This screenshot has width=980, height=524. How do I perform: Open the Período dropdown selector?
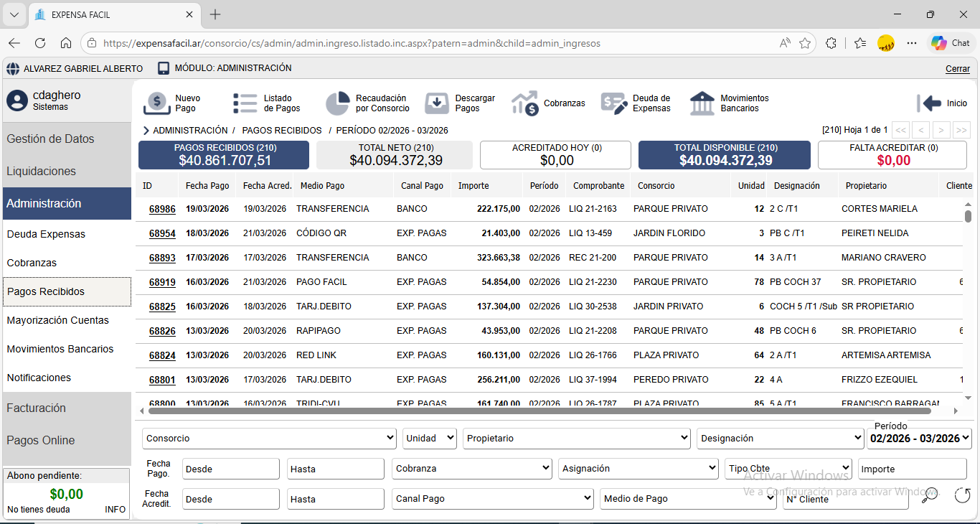[x=919, y=439]
